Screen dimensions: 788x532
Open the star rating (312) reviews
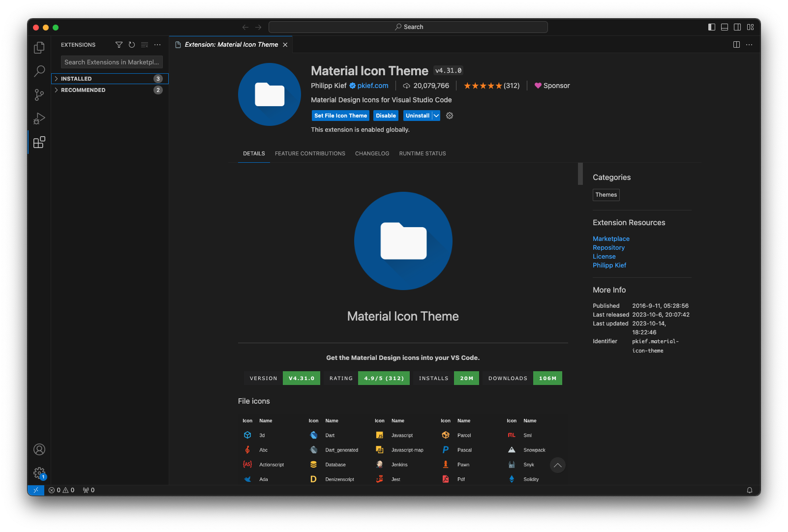[x=492, y=86]
